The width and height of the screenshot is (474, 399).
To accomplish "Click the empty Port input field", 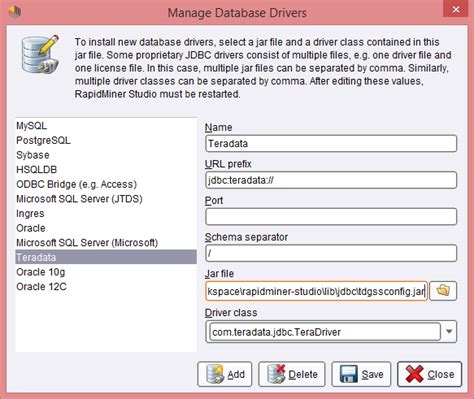I will point(331,217).
